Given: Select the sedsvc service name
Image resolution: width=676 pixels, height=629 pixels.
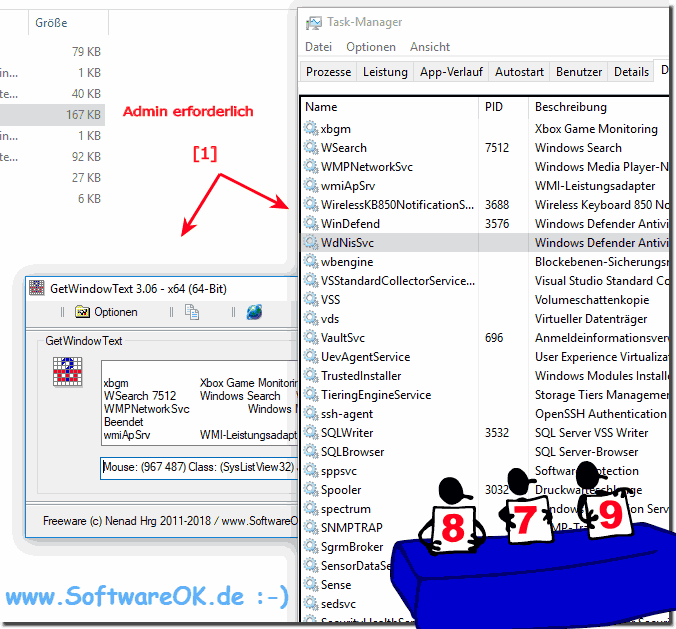Looking at the screenshot, I should point(338,603).
